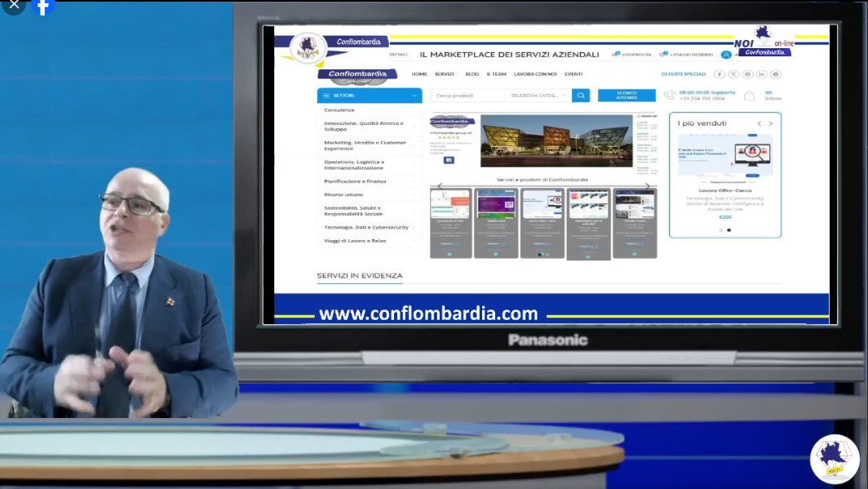Click the right arrow of services carousel
Viewport: 868px width, 489px height.
tap(647, 185)
